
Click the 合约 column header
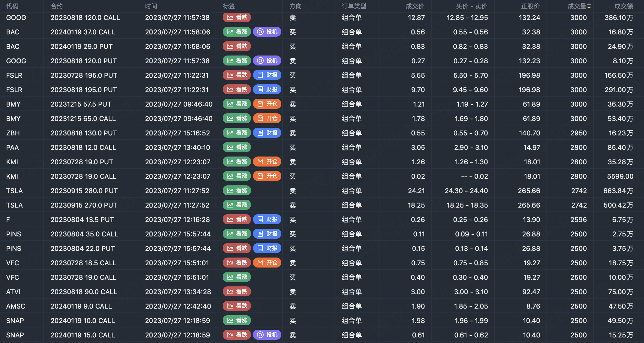point(57,6)
